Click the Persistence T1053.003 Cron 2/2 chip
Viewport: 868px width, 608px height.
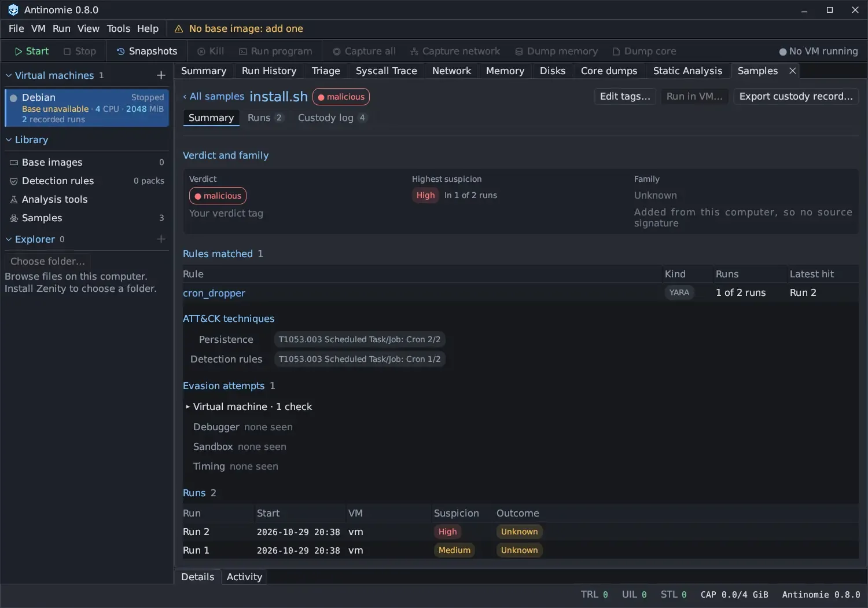(x=359, y=340)
